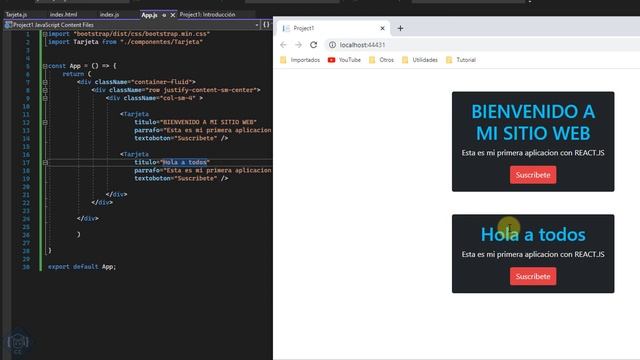Open the Otros bookmarks folder
640x360 pixels.
(381, 60)
